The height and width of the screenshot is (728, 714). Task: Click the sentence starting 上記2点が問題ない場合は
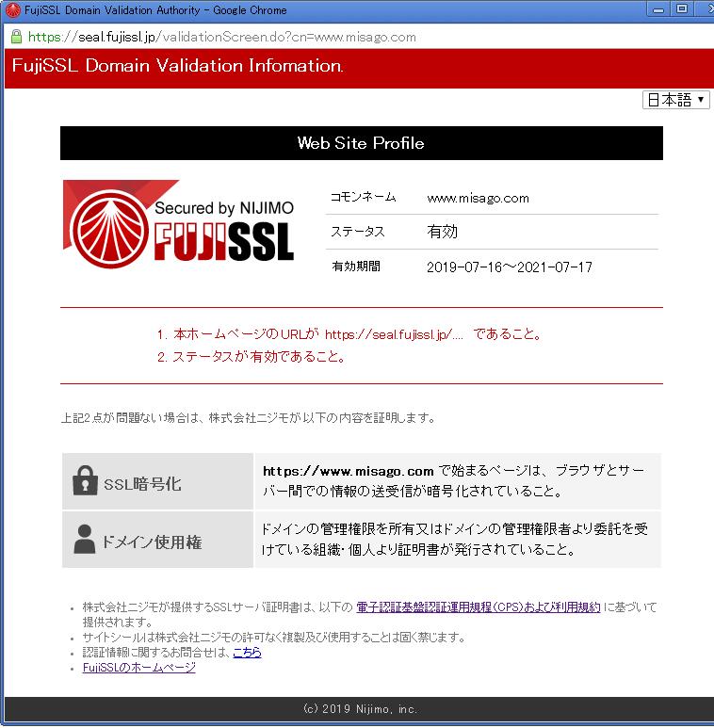click(249, 418)
